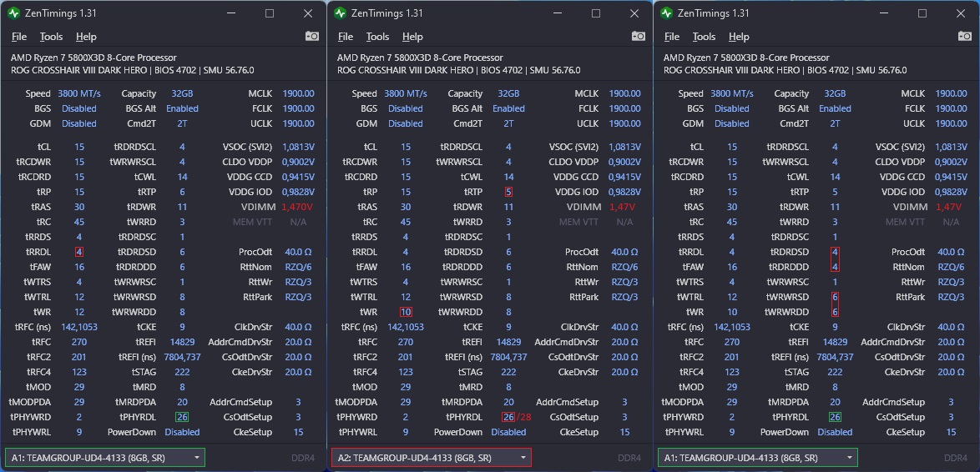
Task: Open the Help menu in the right window
Action: click(x=739, y=37)
